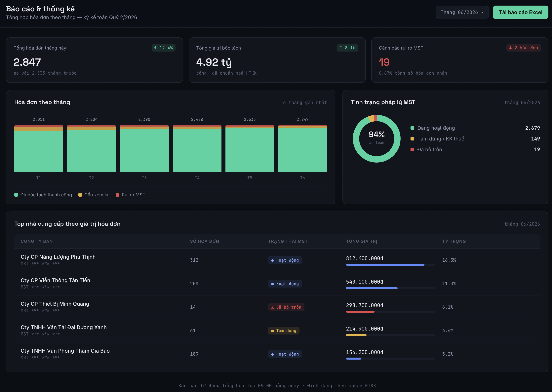Click red 'Rủi ro MST' legend swatch
This screenshot has height=392, width=552.
coord(118,195)
